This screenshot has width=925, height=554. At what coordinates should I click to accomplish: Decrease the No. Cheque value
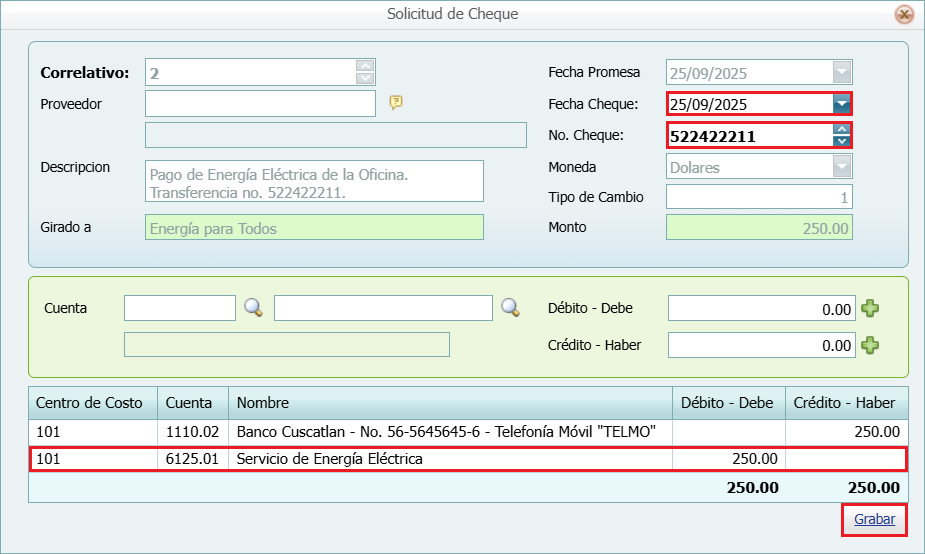(842, 141)
